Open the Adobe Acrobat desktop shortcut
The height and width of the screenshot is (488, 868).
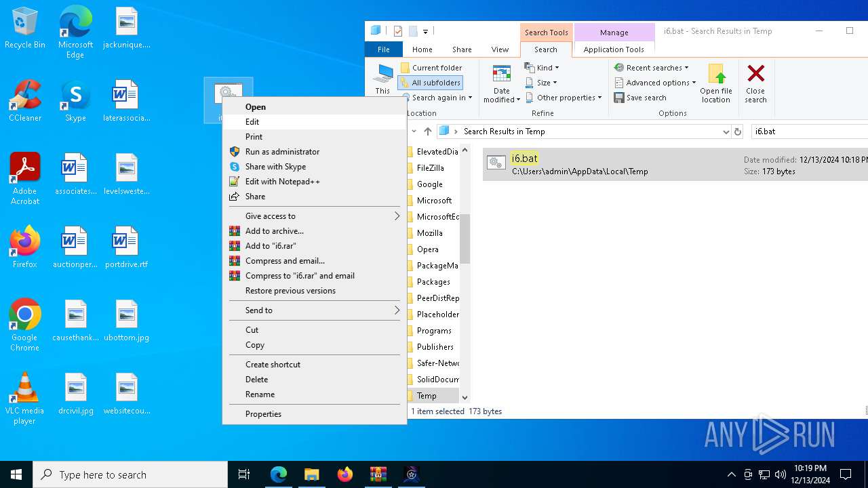[x=25, y=179]
